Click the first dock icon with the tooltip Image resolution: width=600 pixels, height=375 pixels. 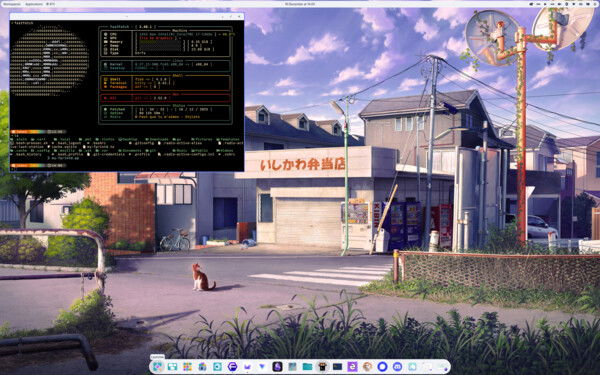(158, 367)
